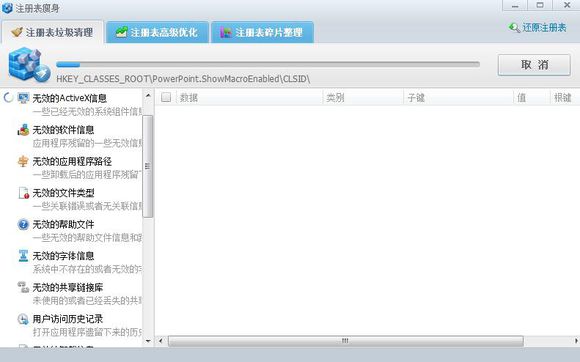Click the 注册表瘦身 title bar app icon
Screen dimensions: 580x362
point(7,7)
